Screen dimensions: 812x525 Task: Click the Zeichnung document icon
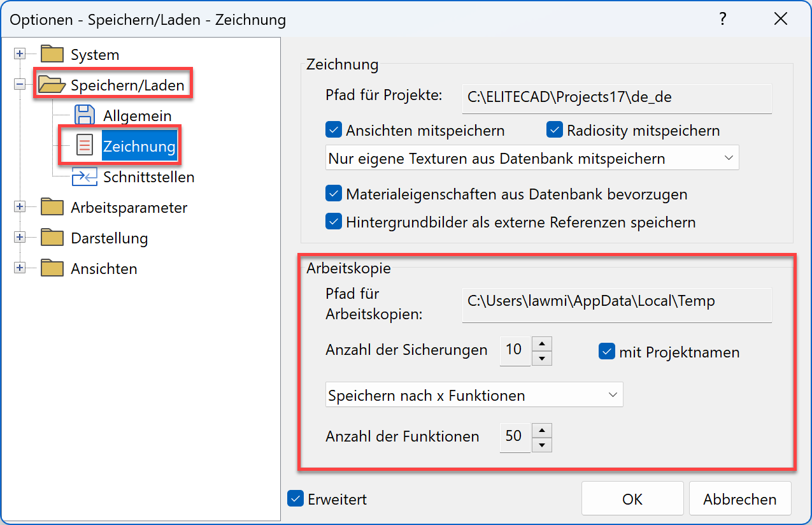pos(85,146)
